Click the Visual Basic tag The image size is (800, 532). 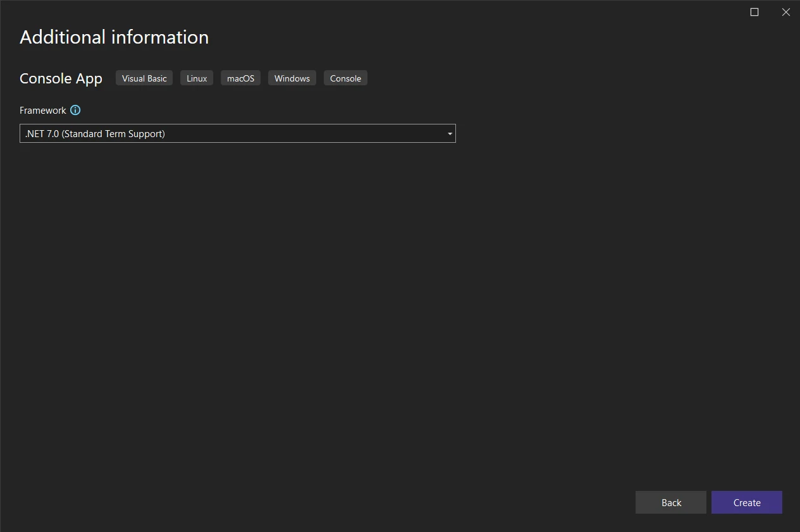pyautogui.click(x=144, y=78)
